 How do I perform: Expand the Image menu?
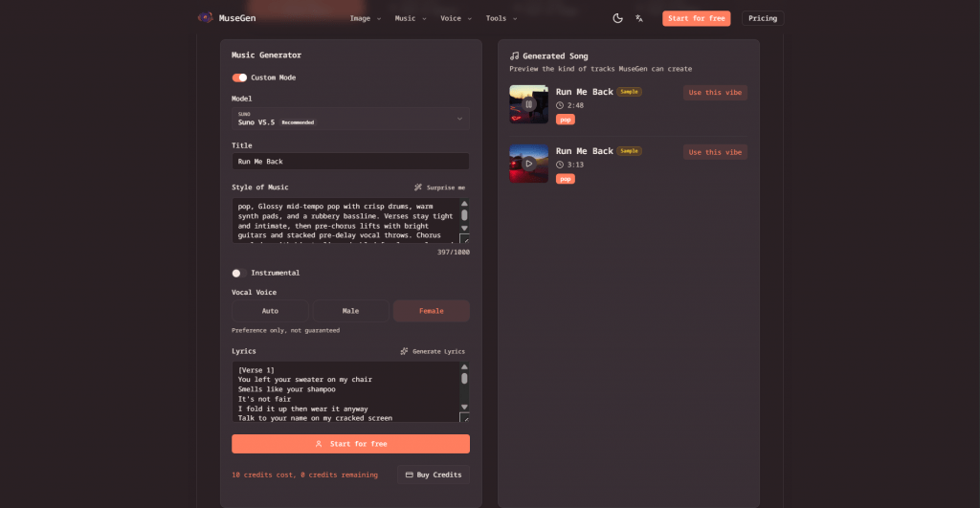click(365, 18)
